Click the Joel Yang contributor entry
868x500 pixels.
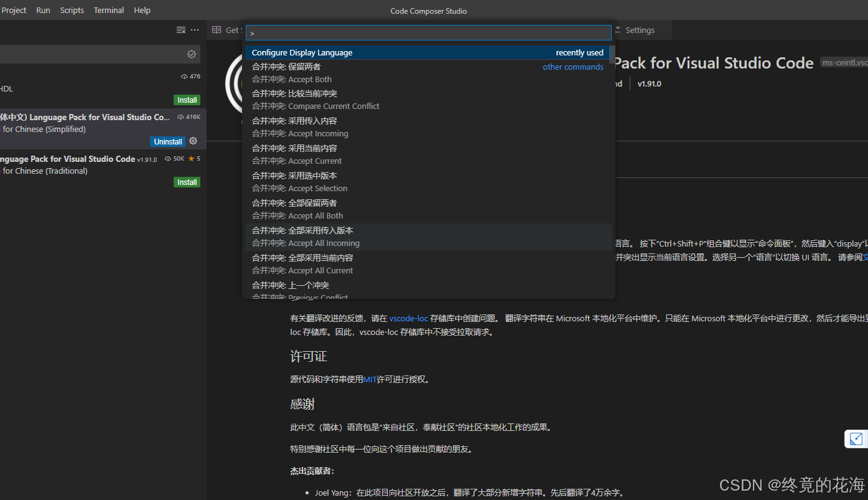coord(469,493)
